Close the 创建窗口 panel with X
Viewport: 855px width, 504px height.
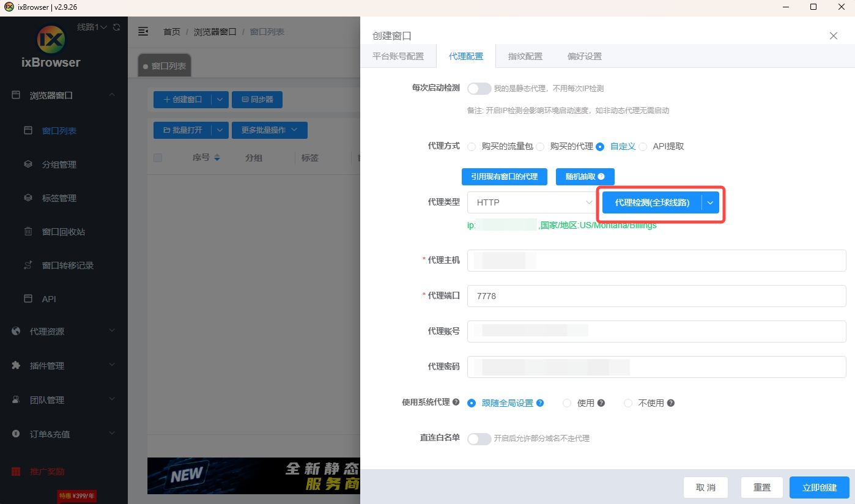point(834,36)
